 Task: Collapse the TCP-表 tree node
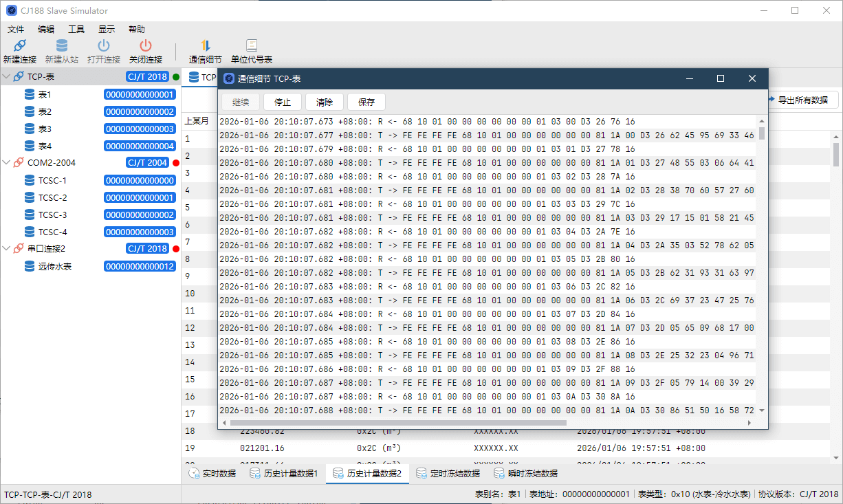(x=6, y=77)
